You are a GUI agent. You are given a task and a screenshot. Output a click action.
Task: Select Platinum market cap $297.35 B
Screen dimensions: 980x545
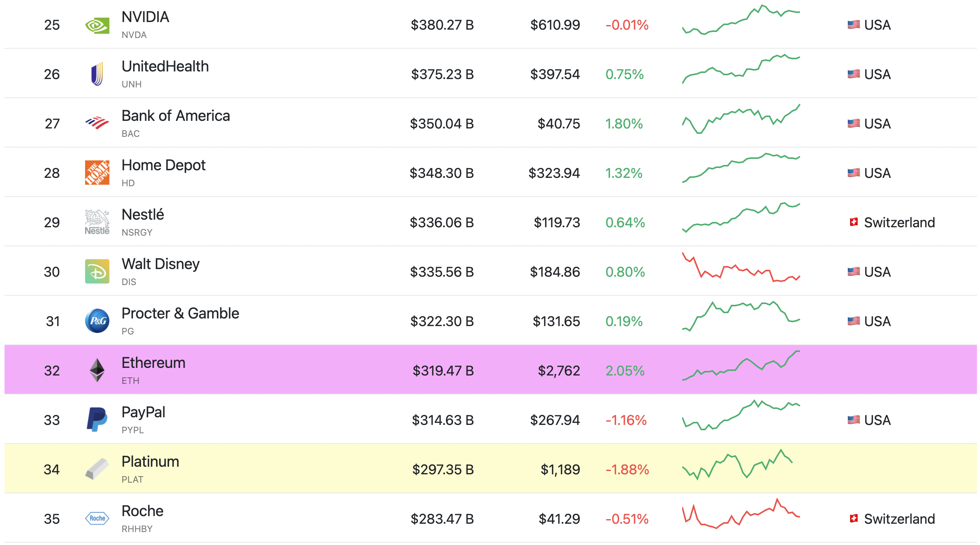tap(443, 470)
